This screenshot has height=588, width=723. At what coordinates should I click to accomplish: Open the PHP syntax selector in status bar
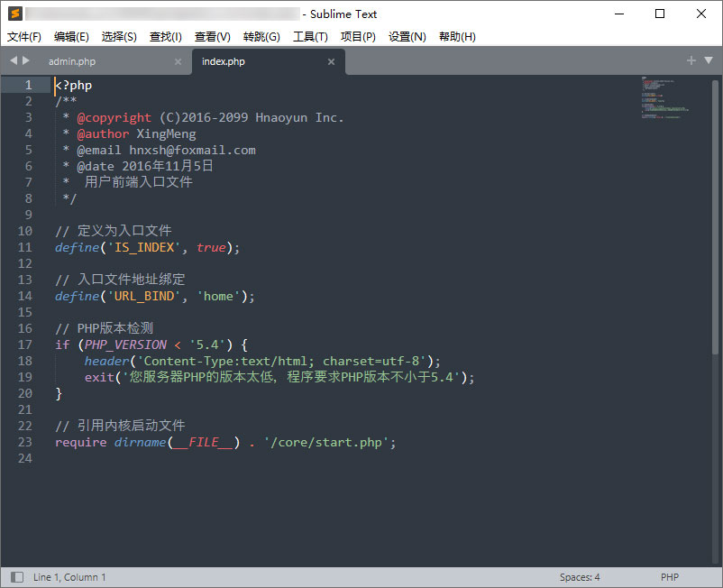pos(669,576)
